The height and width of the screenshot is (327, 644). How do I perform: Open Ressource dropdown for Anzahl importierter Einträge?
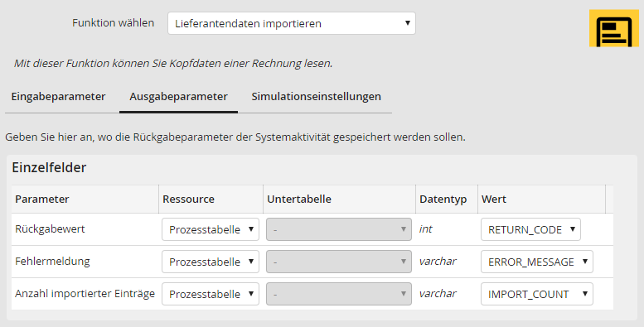click(211, 294)
